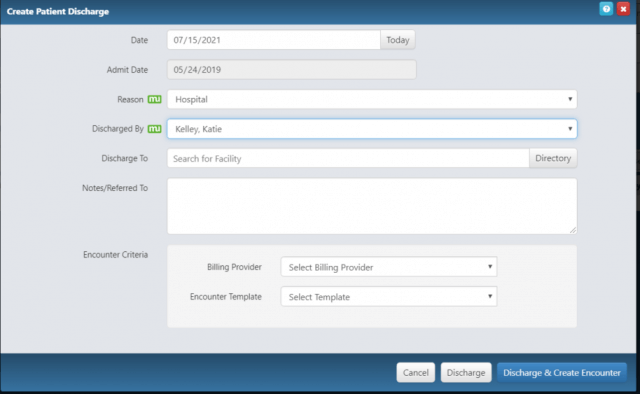Edit the Date field showing 07/15/2021
640x394 pixels.
click(273, 40)
